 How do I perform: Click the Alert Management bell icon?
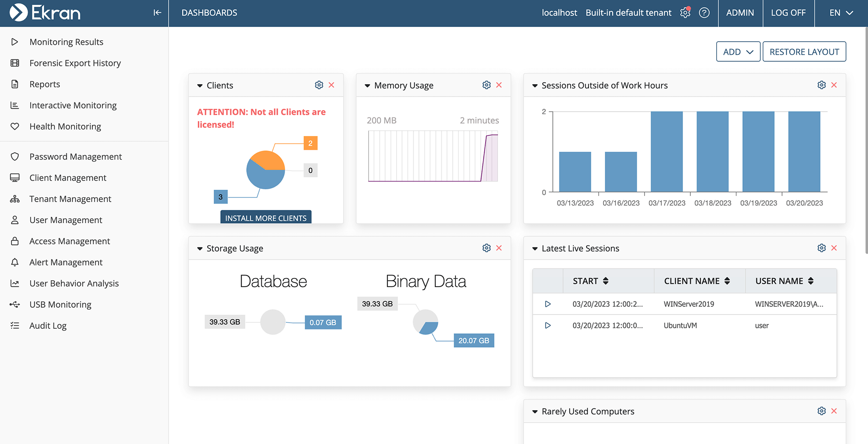[x=15, y=262]
